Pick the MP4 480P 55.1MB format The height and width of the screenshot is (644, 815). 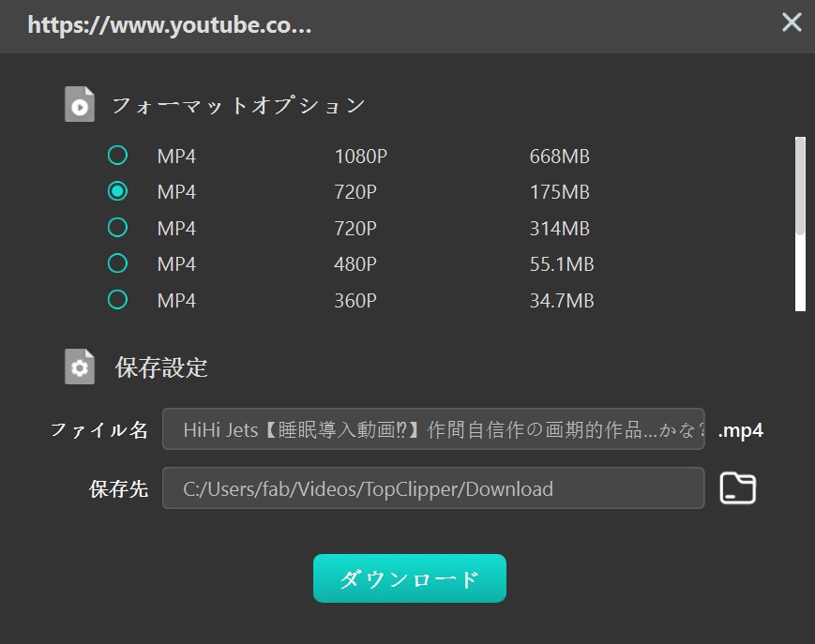tap(117, 263)
